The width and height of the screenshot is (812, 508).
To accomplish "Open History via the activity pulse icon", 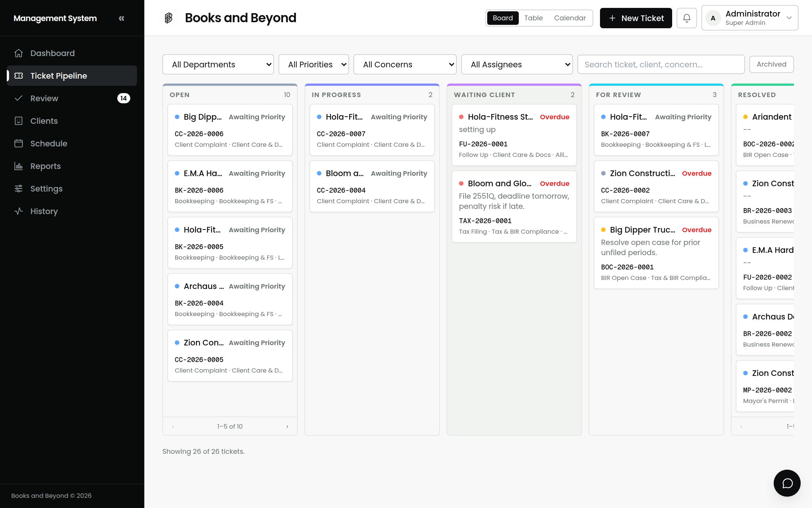I will [19, 211].
